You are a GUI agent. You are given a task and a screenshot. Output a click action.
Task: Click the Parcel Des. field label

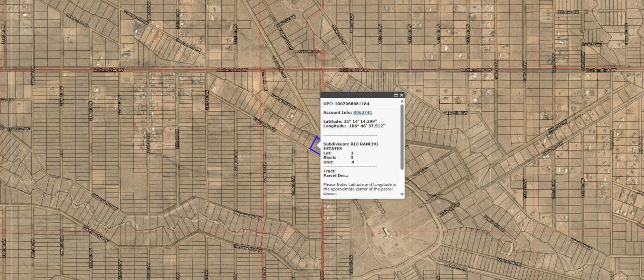point(336,176)
